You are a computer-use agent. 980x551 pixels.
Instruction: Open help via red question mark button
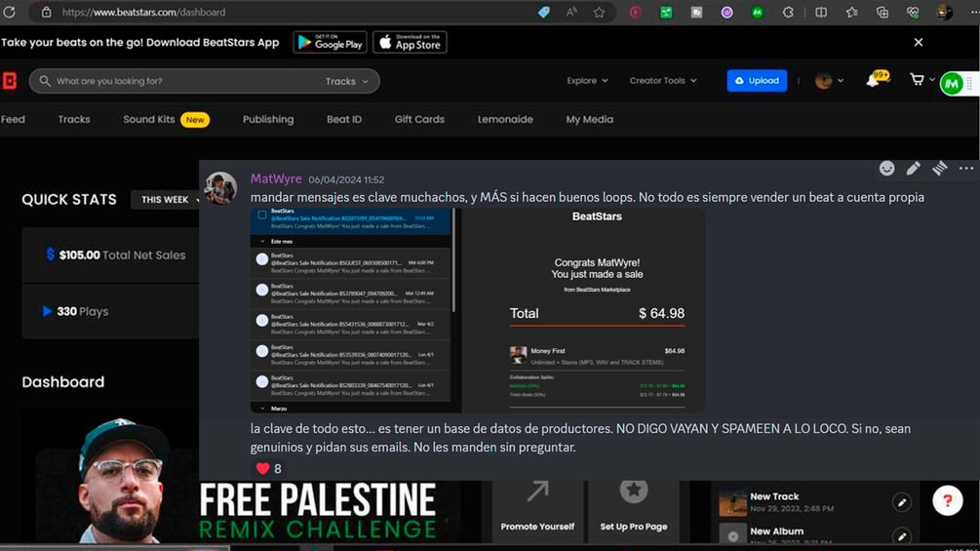coord(948,500)
